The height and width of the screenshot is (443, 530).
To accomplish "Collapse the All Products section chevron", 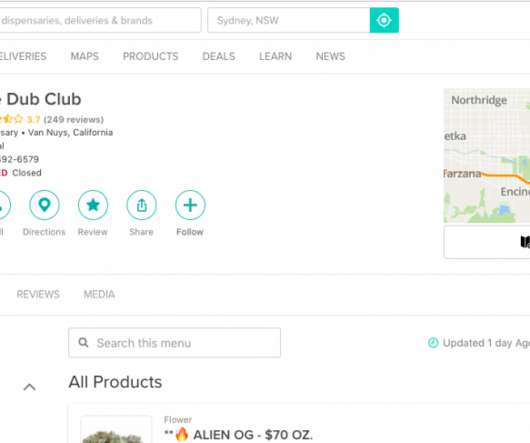I will pos(30,387).
